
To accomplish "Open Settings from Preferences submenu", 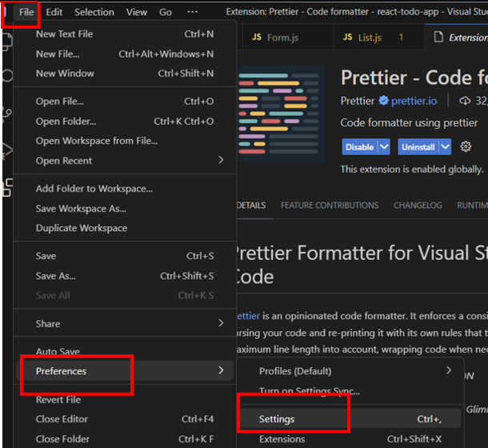I will (x=350, y=419).
